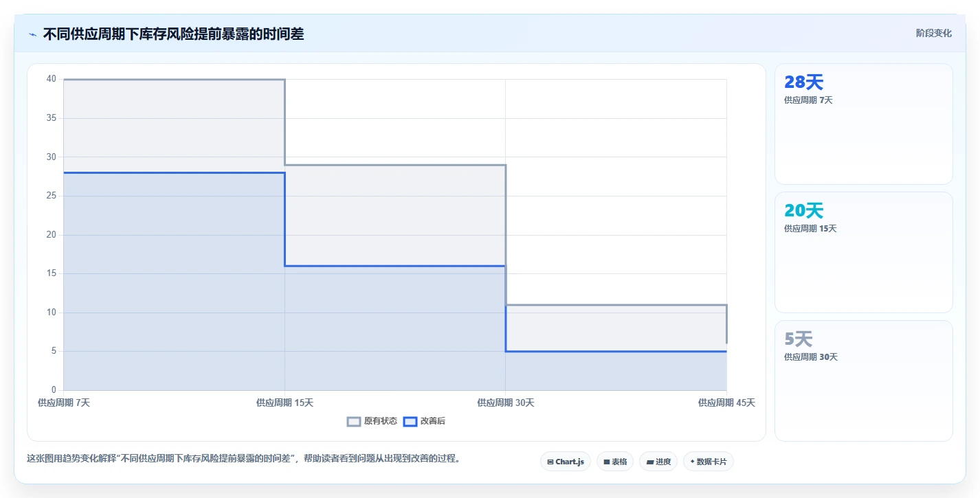Click the chart description sentence below the chart
This screenshot has width=980, height=498.
coord(243,458)
